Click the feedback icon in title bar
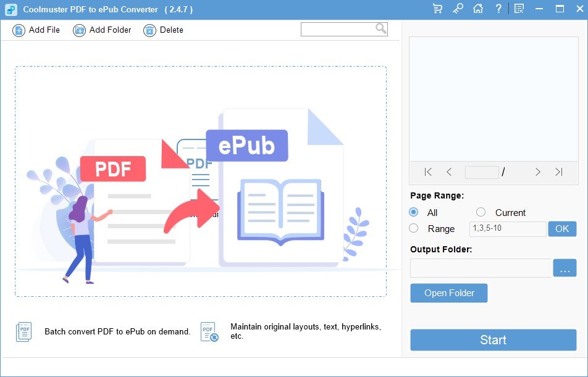Screen dimensions: 588x377 (x=519, y=9)
